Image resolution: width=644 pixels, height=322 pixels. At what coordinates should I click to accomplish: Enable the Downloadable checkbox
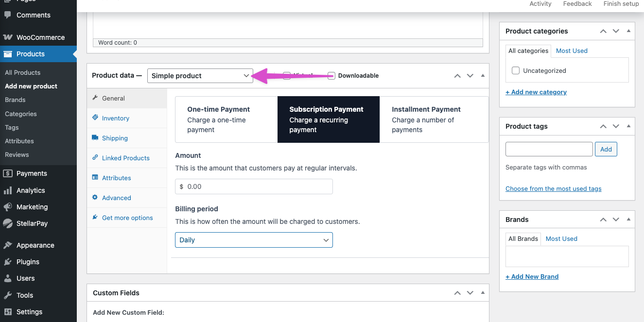click(331, 75)
